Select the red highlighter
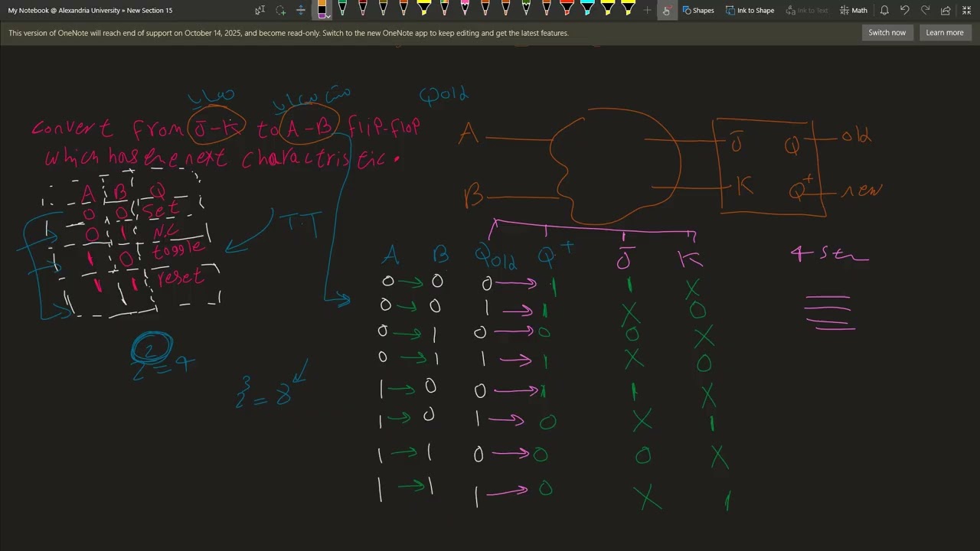This screenshot has width=980, height=551. [567, 9]
